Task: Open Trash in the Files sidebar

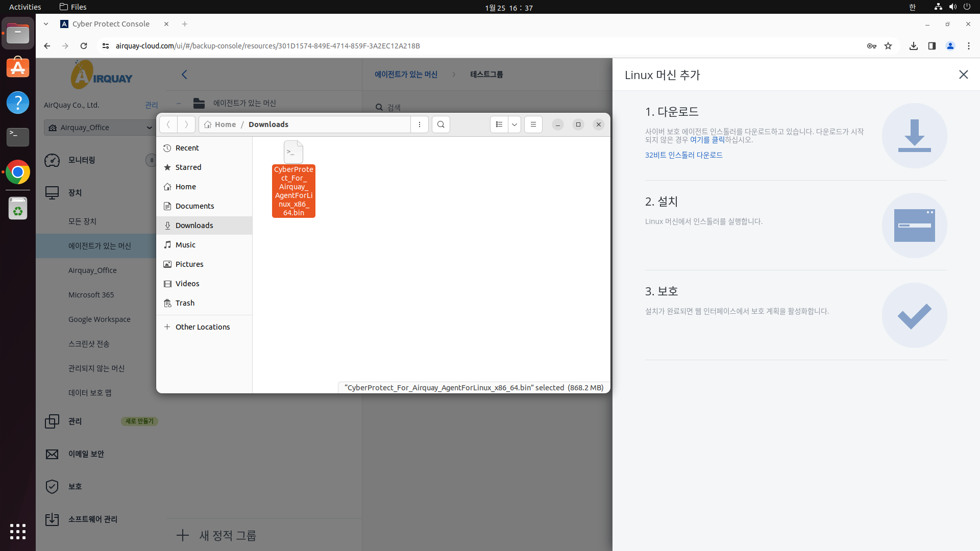Action: pos(185,303)
